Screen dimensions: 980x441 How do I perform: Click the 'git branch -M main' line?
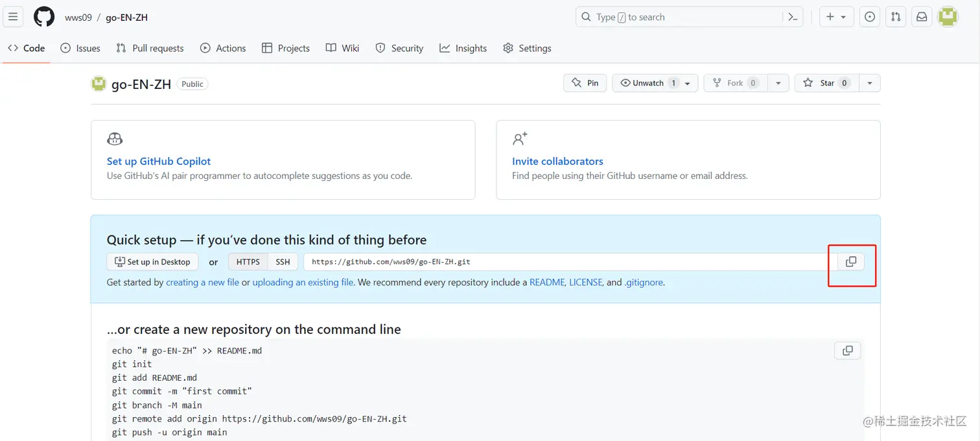pos(157,405)
